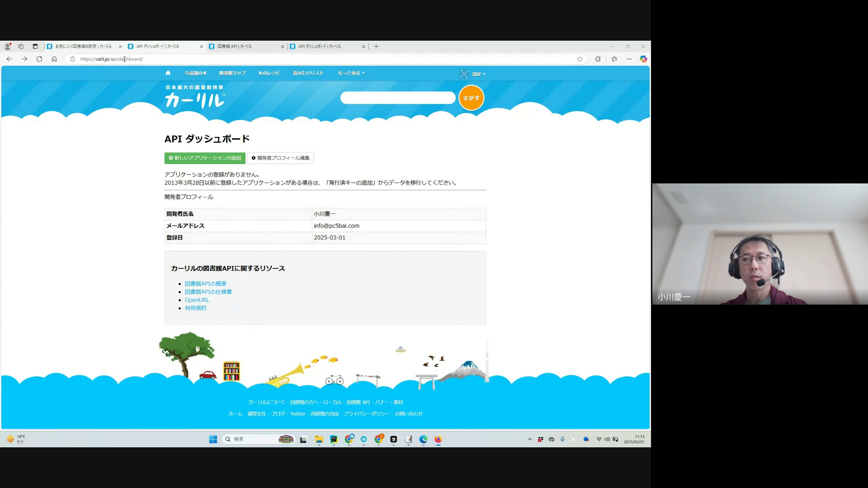Open the 図書館APIの仕様書 link
Screen dimensions: 868x488
coord(208,292)
